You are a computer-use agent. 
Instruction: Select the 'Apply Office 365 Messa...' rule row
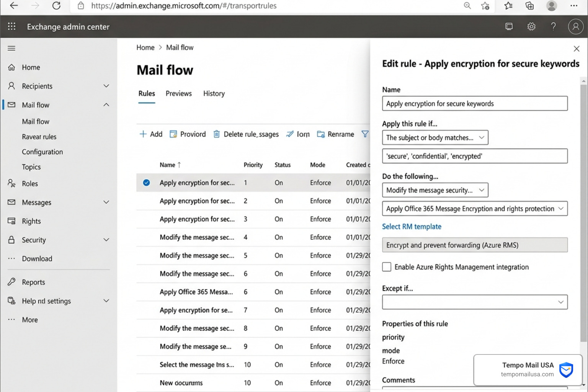tap(253, 292)
